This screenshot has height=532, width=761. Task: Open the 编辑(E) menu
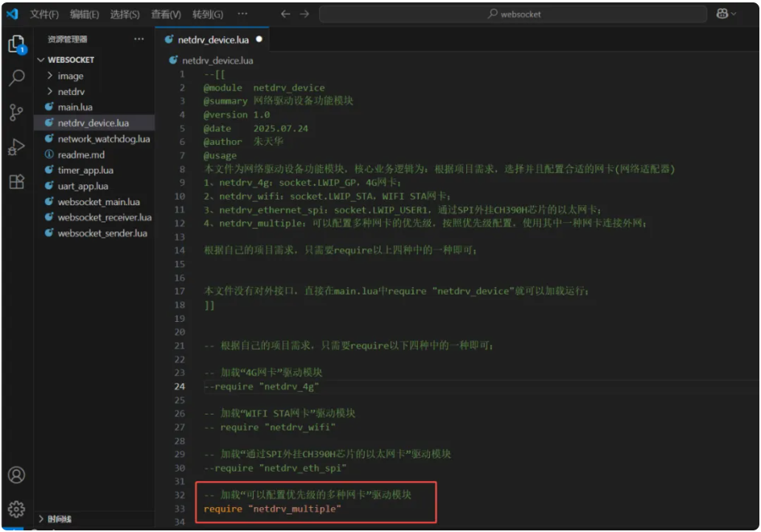click(x=85, y=14)
